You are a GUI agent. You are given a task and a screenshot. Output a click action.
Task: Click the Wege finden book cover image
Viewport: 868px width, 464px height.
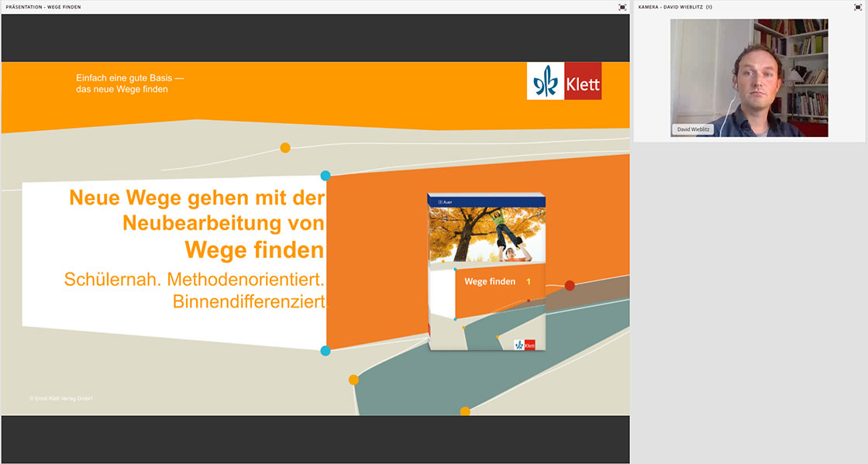click(487, 272)
